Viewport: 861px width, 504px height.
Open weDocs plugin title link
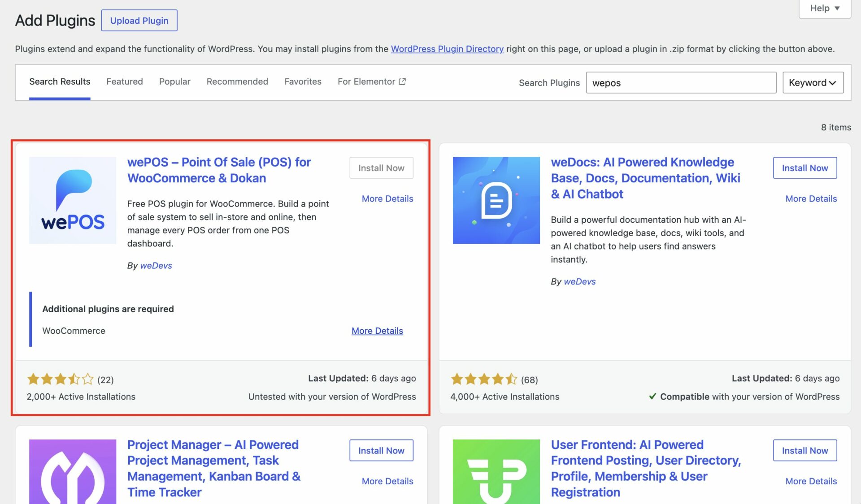click(x=646, y=178)
